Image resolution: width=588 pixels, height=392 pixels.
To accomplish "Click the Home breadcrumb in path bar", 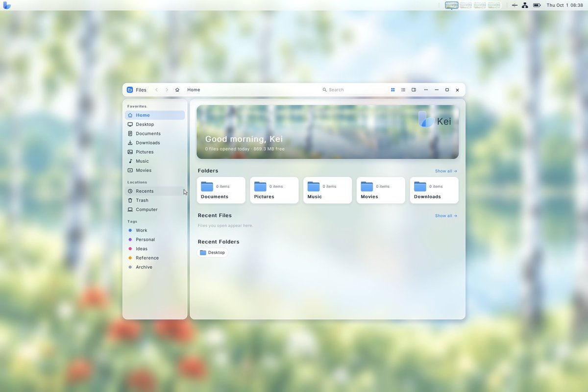I will 194,90.
